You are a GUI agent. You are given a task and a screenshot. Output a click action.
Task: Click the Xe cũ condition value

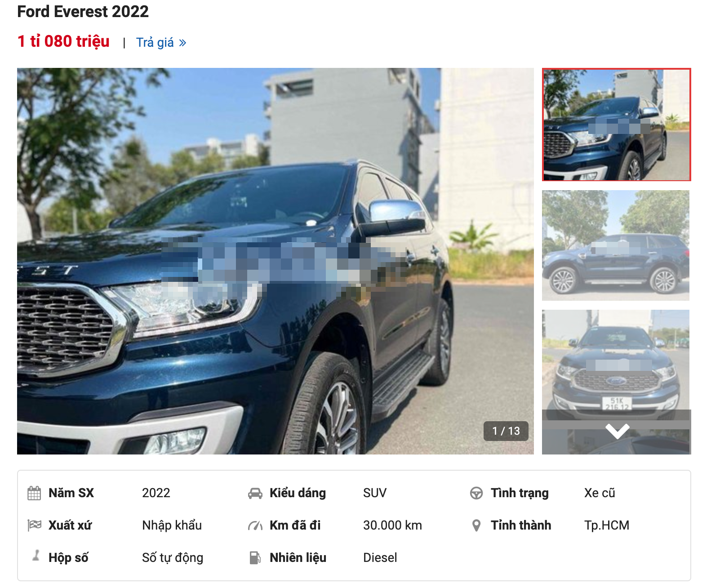[600, 493]
